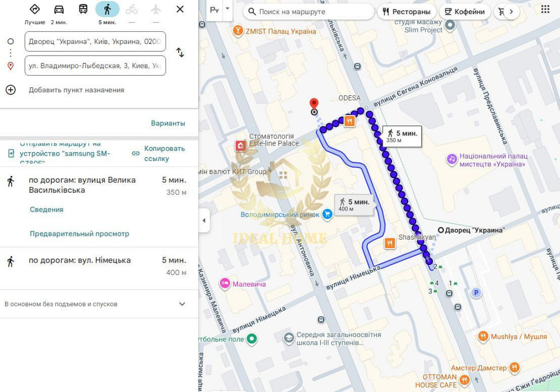The height and width of the screenshot is (392, 560).
Task: Swap start and destination points
Action: tap(180, 53)
